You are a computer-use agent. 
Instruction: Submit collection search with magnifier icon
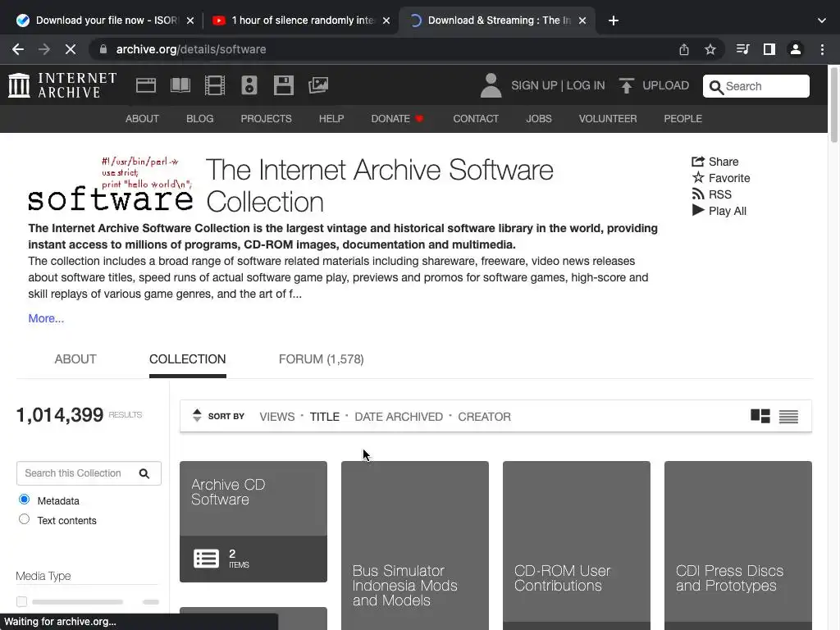144,473
